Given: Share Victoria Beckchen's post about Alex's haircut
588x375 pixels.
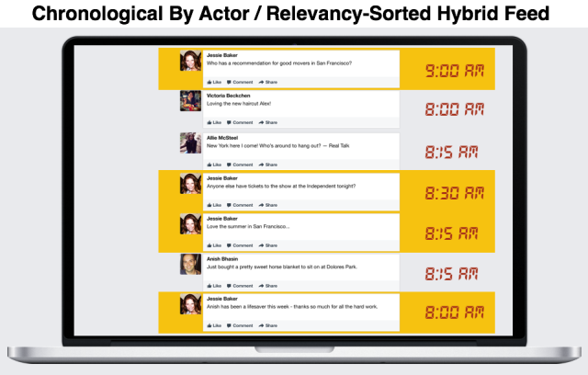Looking at the screenshot, I should coord(268,122).
